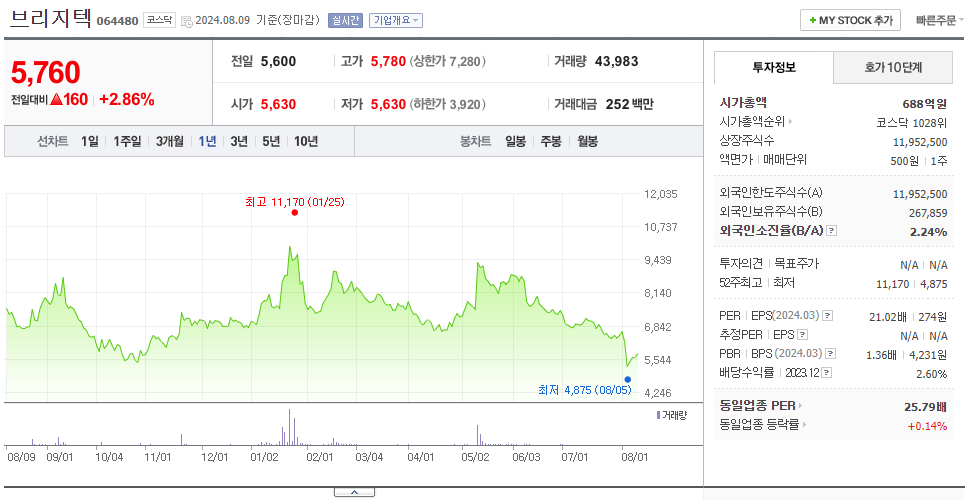Click the 배당수익률 value 2.60%
The image size is (968, 500).
(x=932, y=374)
